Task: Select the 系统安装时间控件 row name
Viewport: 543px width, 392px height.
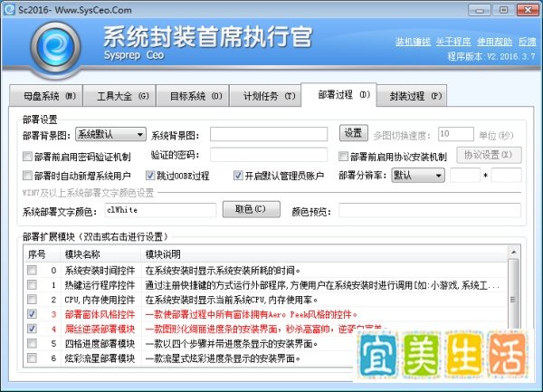Action: point(100,271)
